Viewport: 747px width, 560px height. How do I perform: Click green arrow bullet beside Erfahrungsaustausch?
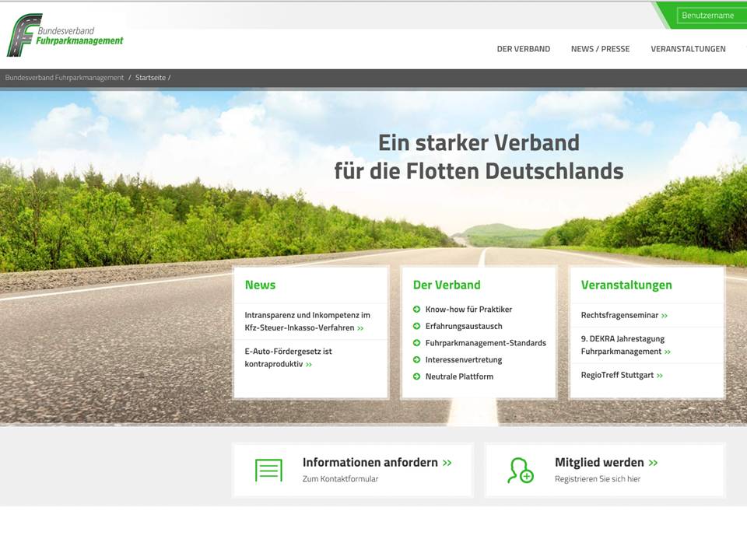[x=417, y=327]
